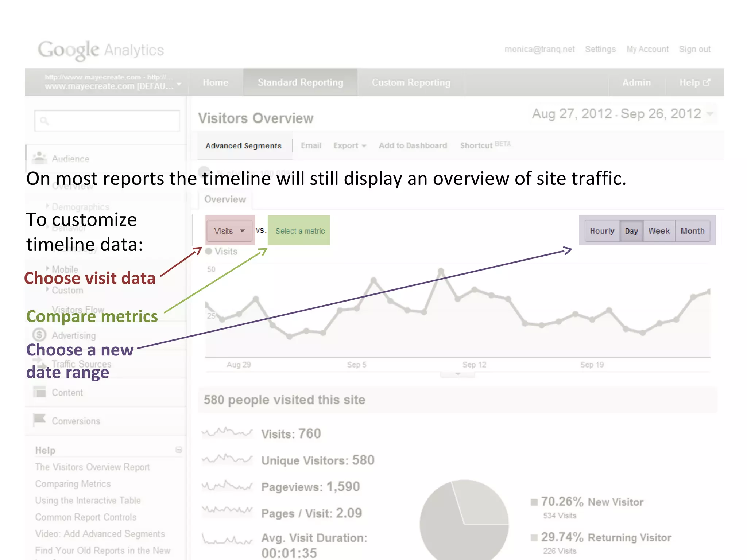Open the Admin tab
747x560 pixels.
[x=636, y=82]
